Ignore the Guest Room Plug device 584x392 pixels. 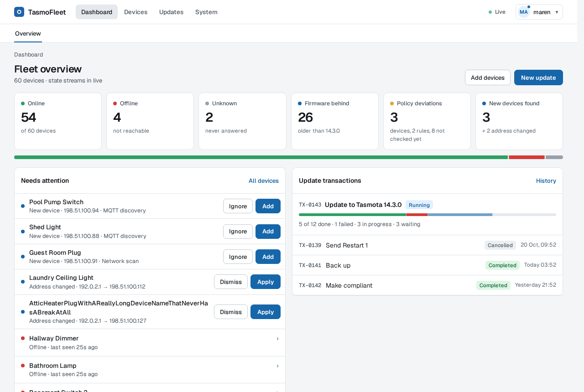pos(238,257)
